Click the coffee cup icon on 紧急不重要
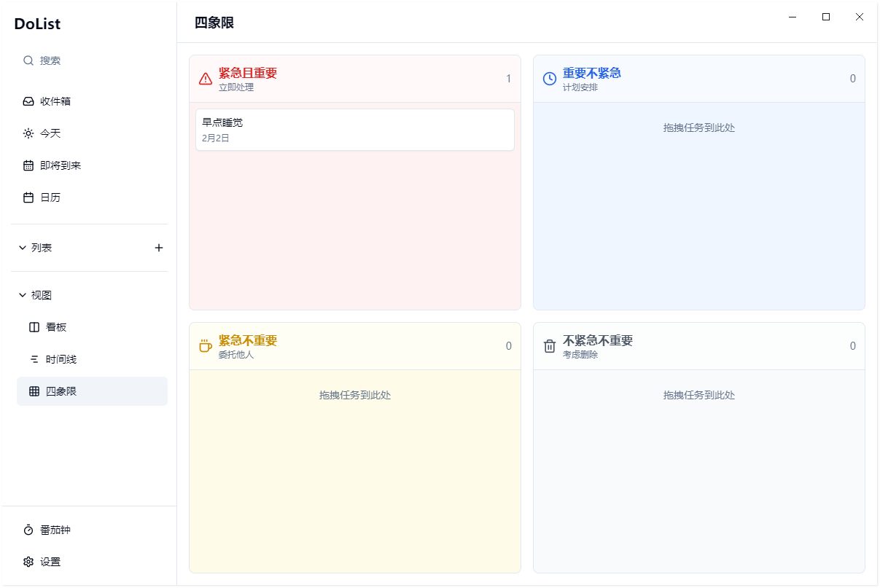 pos(205,346)
